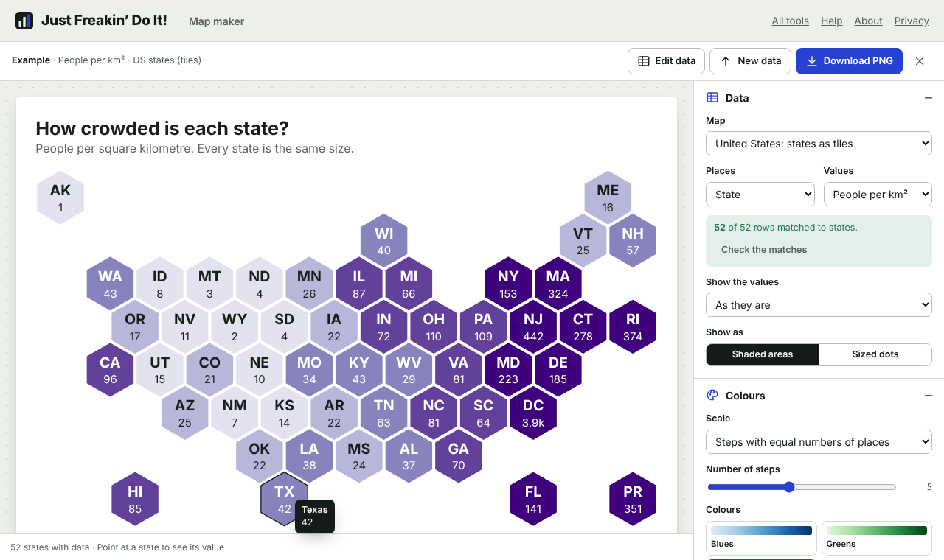Click the Montana MT tile
The height and width of the screenshot is (560, 944).
click(x=209, y=284)
